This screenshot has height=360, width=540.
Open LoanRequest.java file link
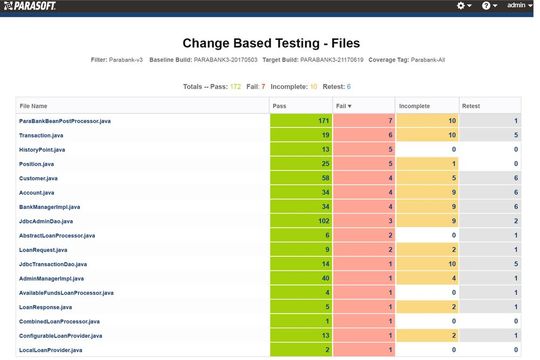tap(43, 250)
